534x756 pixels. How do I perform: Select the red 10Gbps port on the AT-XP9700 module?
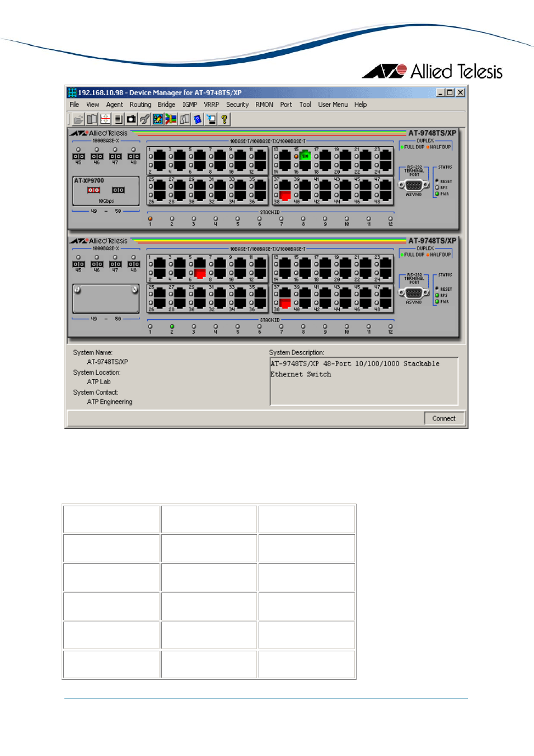click(x=93, y=190)
